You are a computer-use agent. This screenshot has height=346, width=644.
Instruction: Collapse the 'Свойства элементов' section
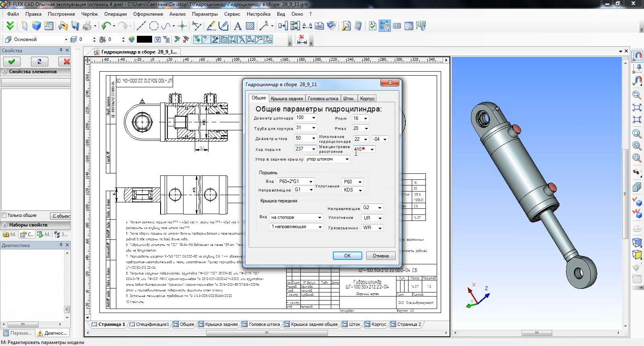pyautogui.click(x=5, y=72)
